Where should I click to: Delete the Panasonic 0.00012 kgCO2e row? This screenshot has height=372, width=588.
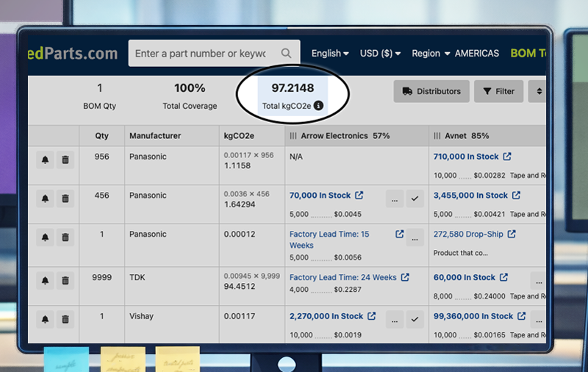pos(65,237)
